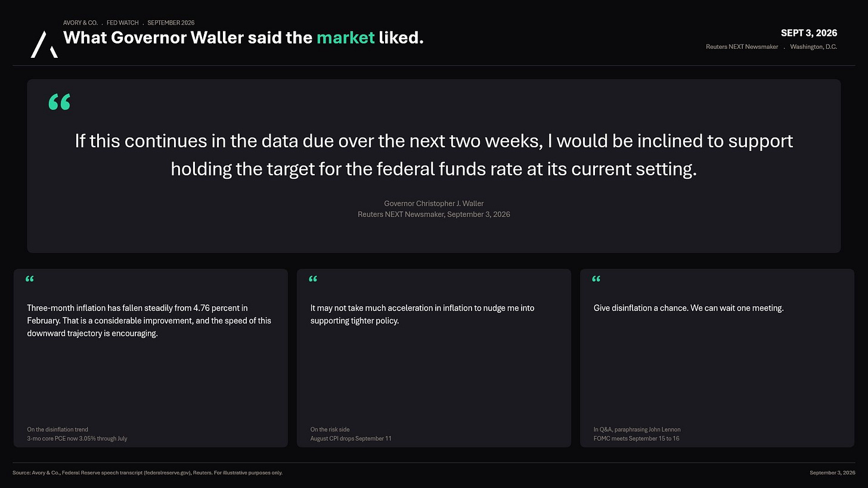Click the "August CPI drops September 11" note
The height and width of the screenshot is (488, 868).
coord(351,439)
